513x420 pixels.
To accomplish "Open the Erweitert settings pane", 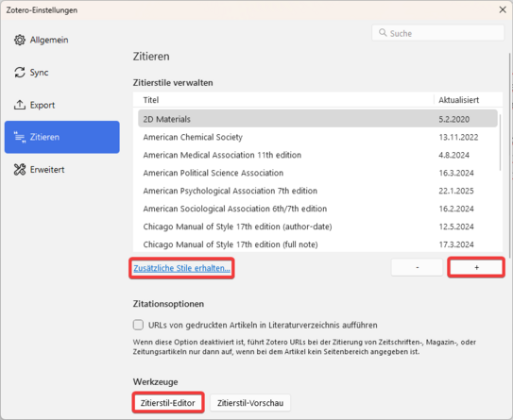I will pos(62,169).
